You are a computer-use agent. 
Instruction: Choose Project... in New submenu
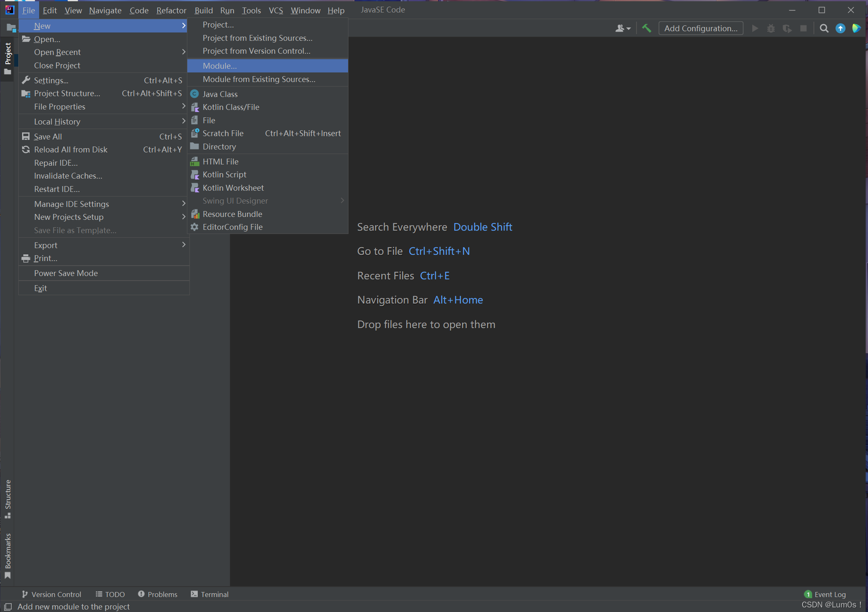[x=268, y=25]
